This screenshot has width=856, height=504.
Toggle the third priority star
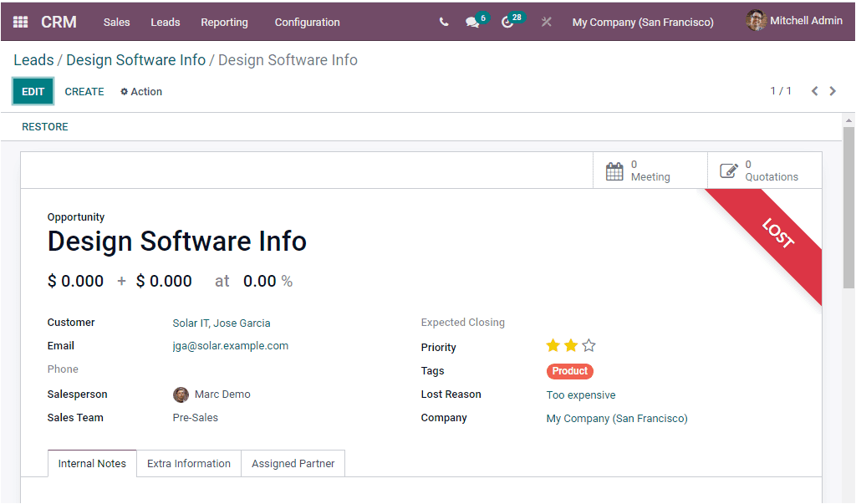[588, 344]
